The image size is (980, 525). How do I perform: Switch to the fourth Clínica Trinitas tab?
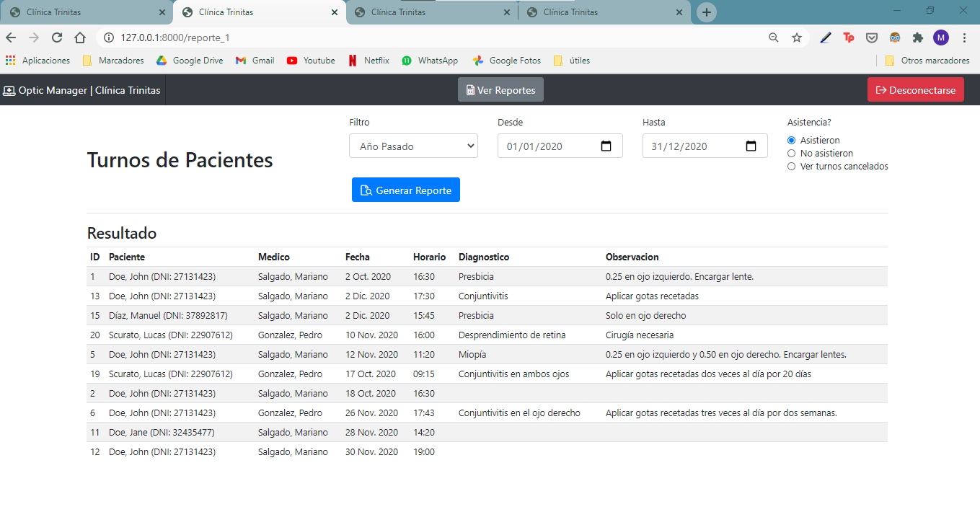click(x=604, y=12)
